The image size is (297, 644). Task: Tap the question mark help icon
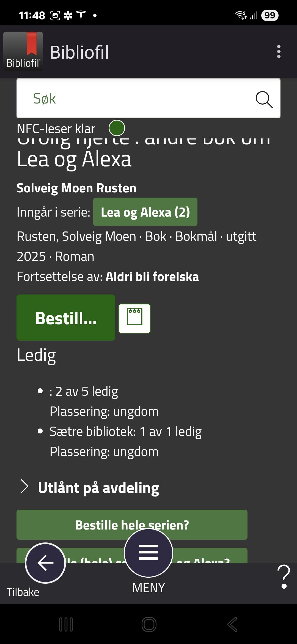click(284, 576)
